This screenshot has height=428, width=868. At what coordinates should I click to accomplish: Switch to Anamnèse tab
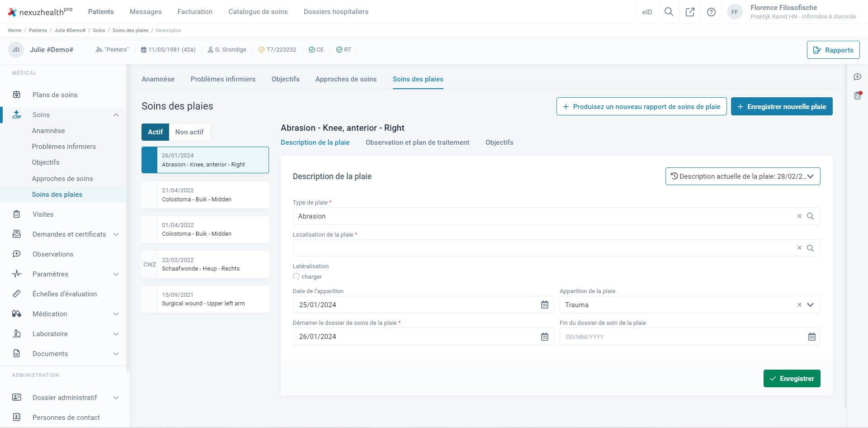click(x=158, y=79)
